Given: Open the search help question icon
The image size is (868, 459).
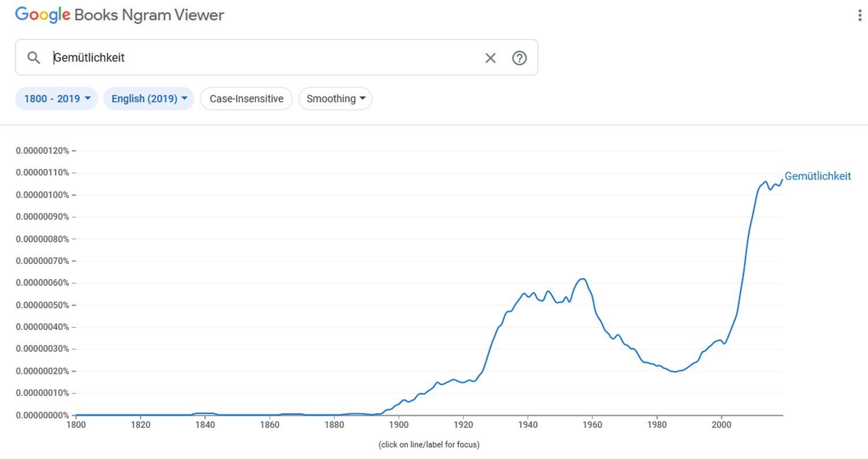Looking at the screenshot, I should (519, 58).
